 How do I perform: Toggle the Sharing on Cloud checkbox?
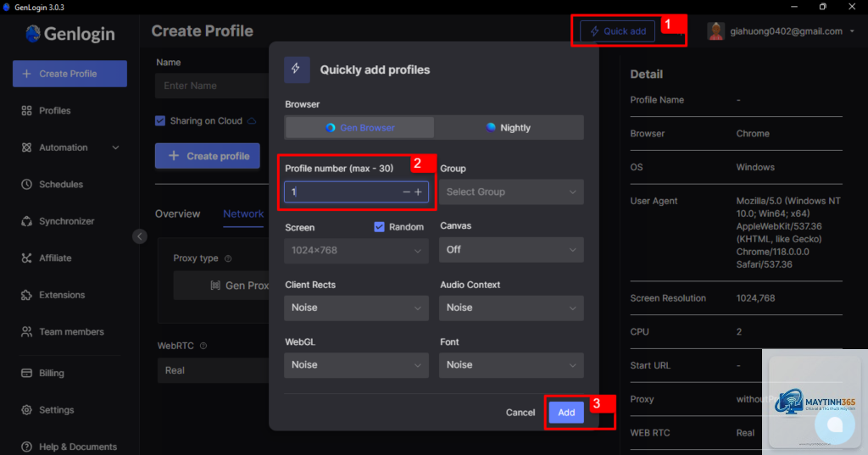pyautogui.click(x=160, y=120)
